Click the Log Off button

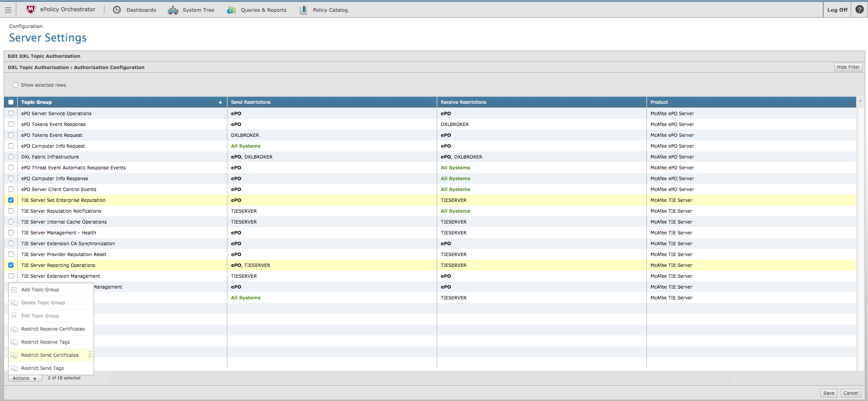837,10
